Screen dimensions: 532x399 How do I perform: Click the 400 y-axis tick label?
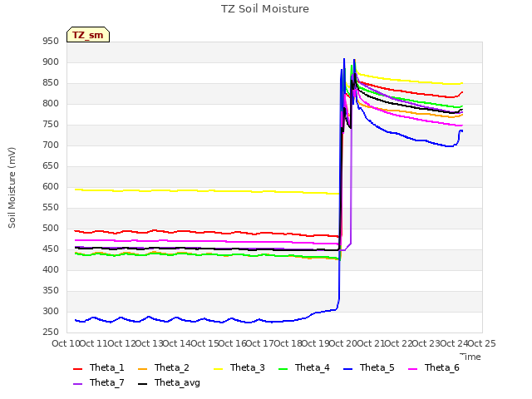pos(51,269)
